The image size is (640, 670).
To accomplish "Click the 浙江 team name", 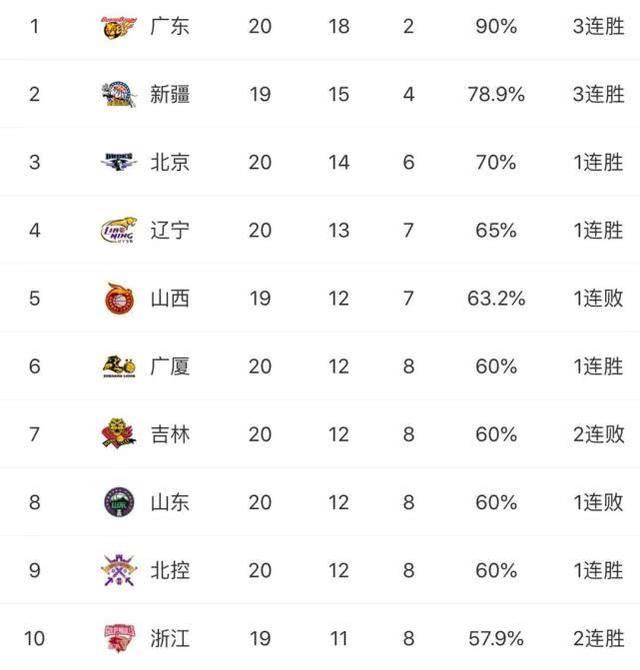I will pyautogui.click(x=170, y=639).
